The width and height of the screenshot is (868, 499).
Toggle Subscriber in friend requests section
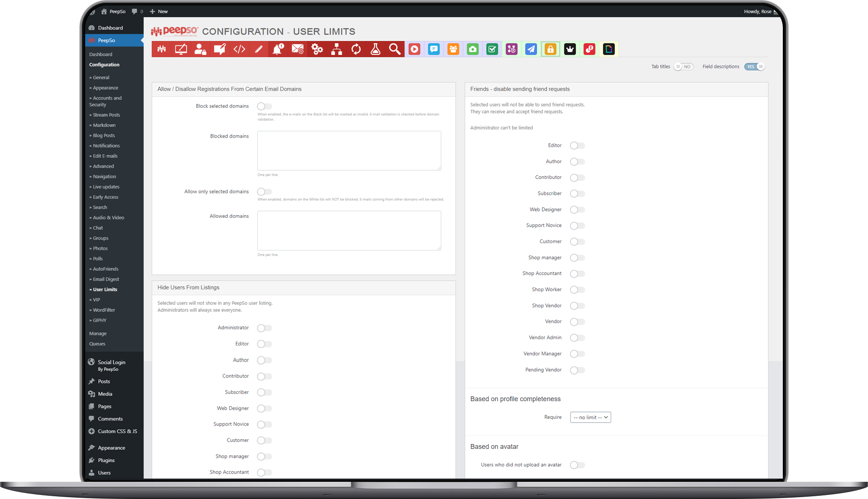[x=577, y=194]
